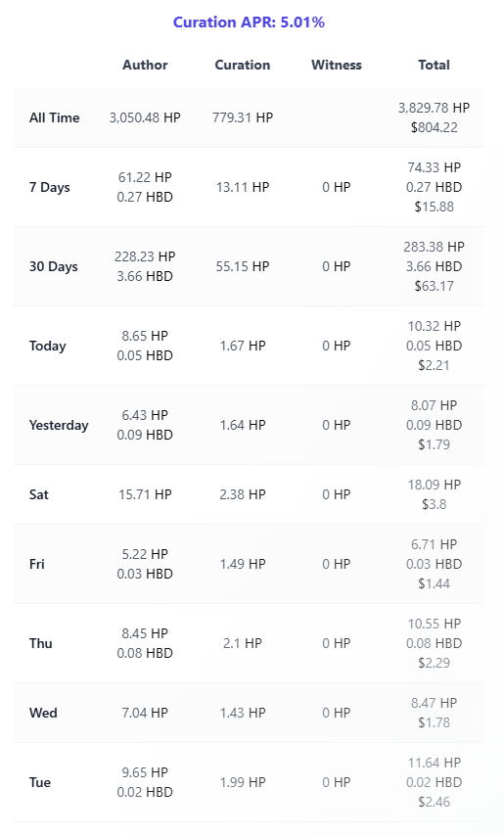Select the Total column header
The height and width of the screenshot is (836, 504).
pos(434,65)
